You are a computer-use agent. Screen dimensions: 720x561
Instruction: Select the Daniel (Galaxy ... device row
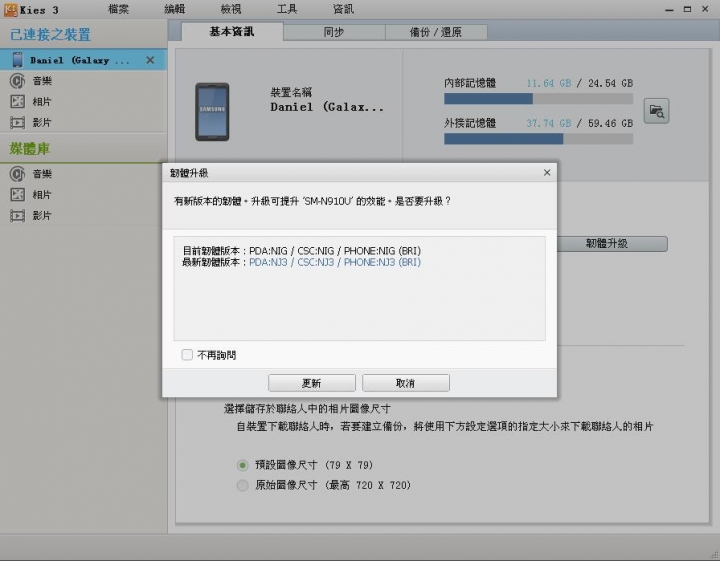83,60
